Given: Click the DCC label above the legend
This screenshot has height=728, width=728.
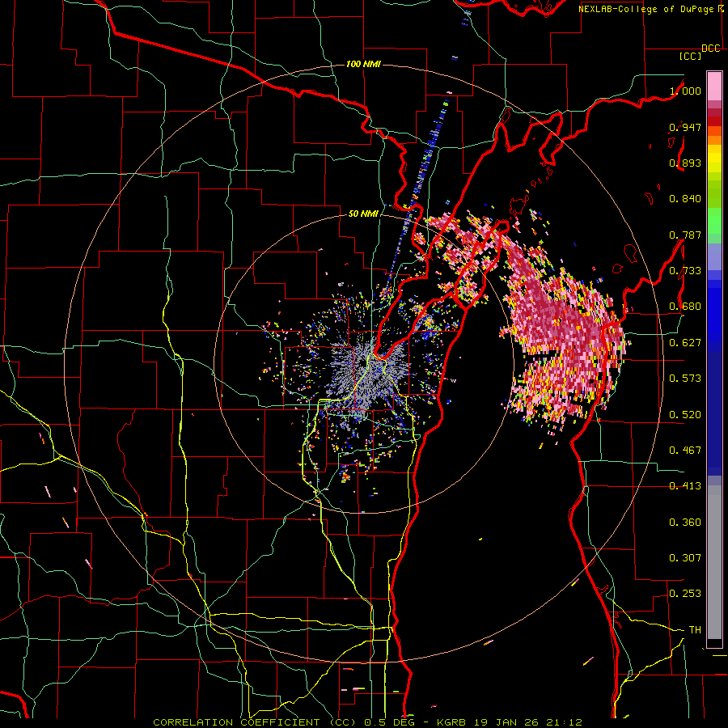Looking at the screenshot, I should 711,49.
